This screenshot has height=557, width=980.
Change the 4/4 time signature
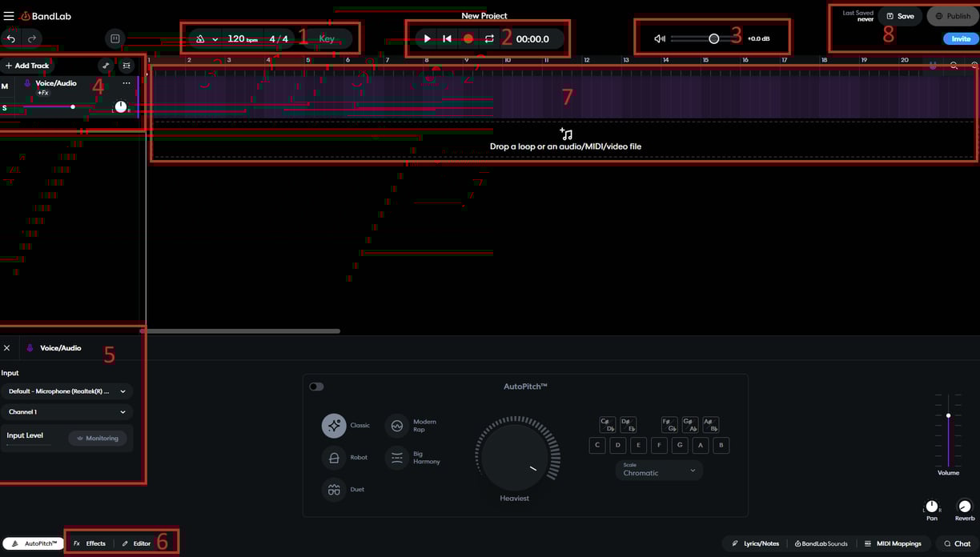(278, 38)
